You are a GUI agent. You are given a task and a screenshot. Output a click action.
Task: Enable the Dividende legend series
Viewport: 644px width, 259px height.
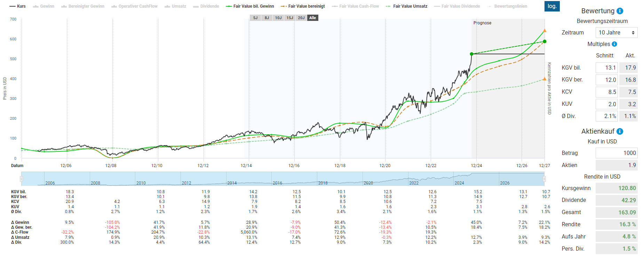click(206, 6)
